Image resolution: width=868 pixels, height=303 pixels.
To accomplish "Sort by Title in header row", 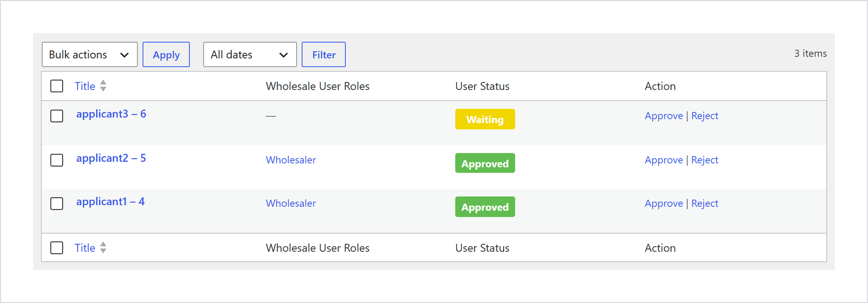I will pos(85,86).
